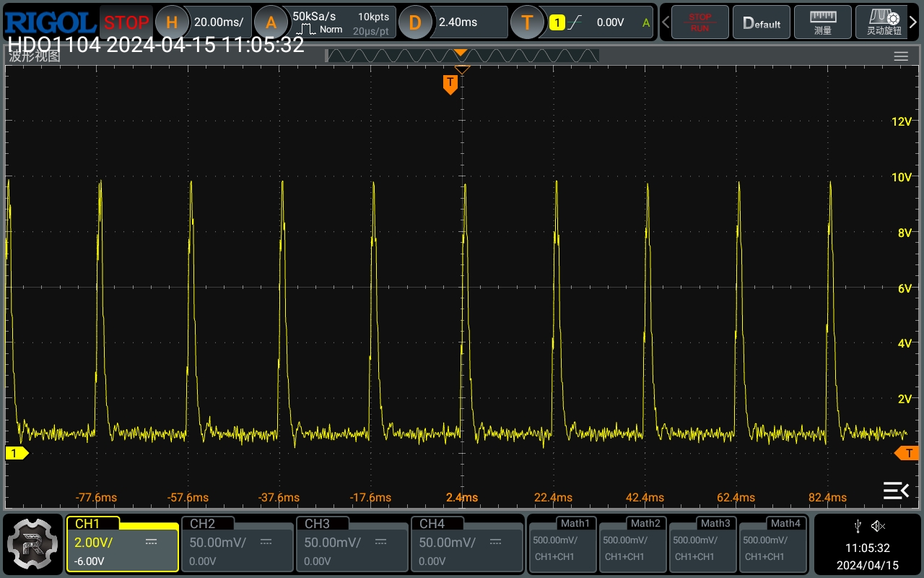Select the Math3 channel tab

click(x=702, y=543)
